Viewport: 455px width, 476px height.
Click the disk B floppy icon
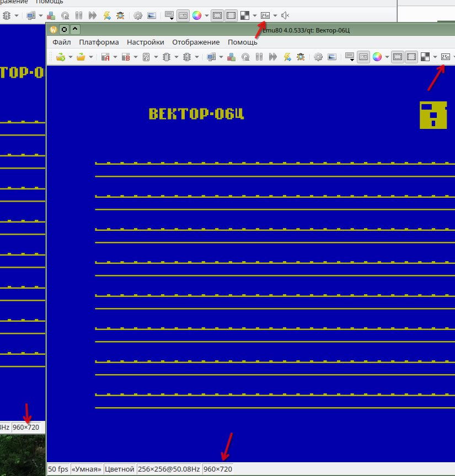(x=126, y=57)
